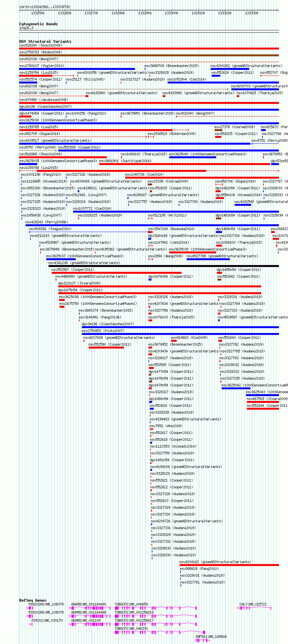Click the RefSeq Genes track title

pyautogui.click(x=33, y=600)
